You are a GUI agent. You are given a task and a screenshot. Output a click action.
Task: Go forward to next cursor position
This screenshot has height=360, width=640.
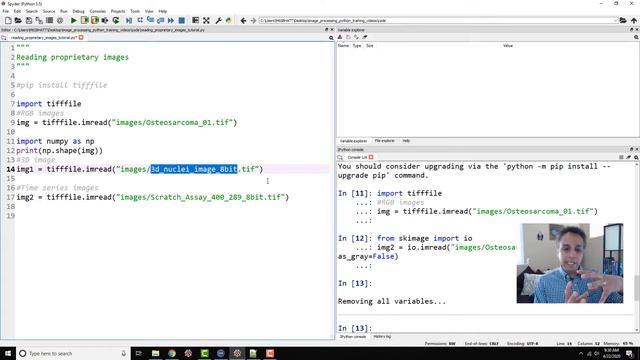[253, 20]
